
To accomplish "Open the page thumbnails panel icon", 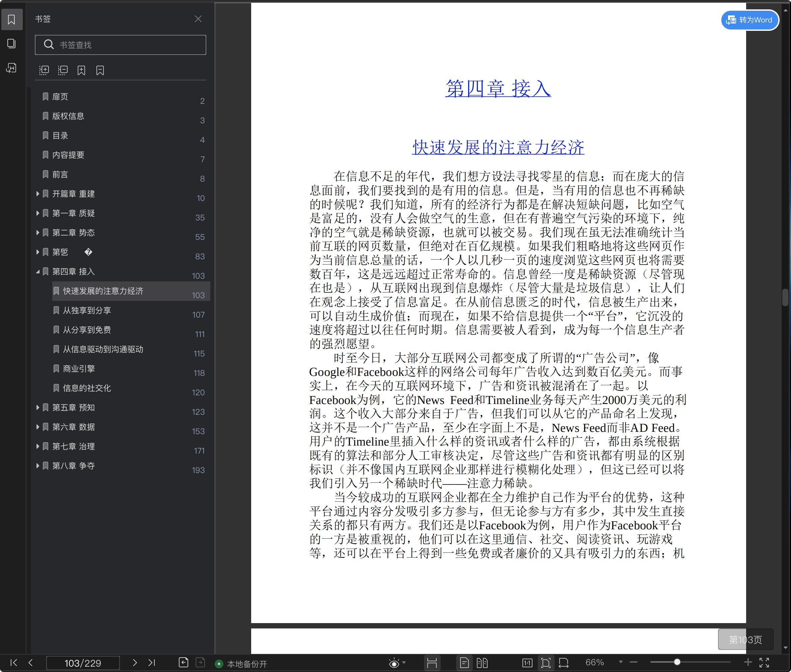I will point(11,44).
